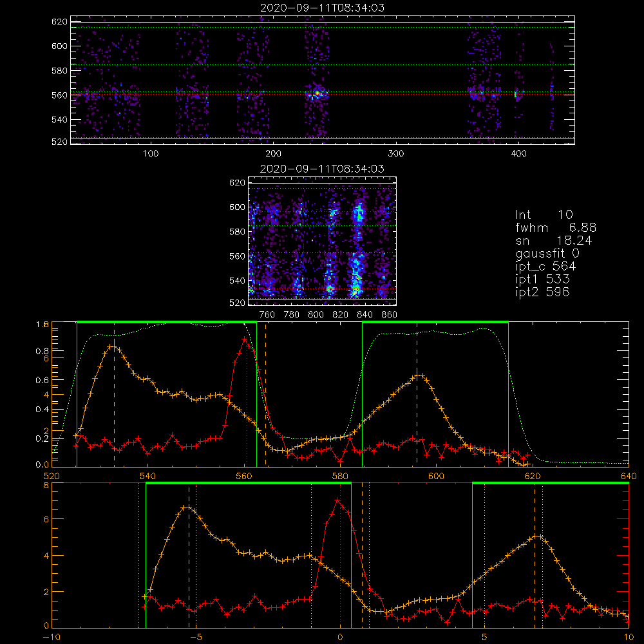Click x-axis label 780 on middle image
This screenshot has height=644, width=644.
point(292,315)
